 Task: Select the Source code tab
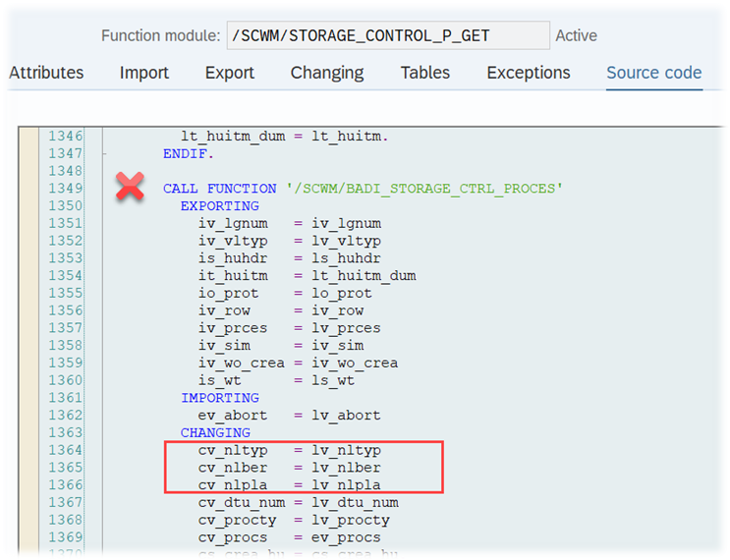tap(654, 73)
